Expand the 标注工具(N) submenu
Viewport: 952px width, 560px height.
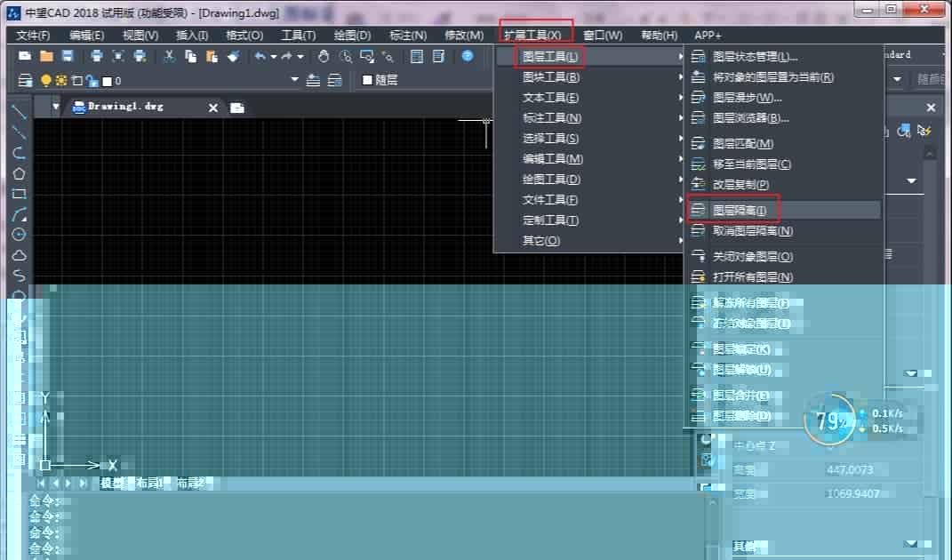coord(589,118)
